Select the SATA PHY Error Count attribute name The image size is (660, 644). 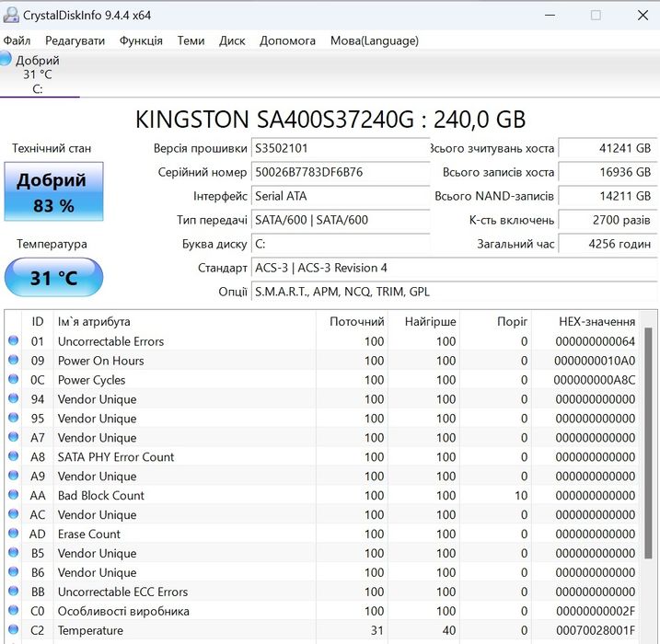pyautogui.click(x=116, y=457)
